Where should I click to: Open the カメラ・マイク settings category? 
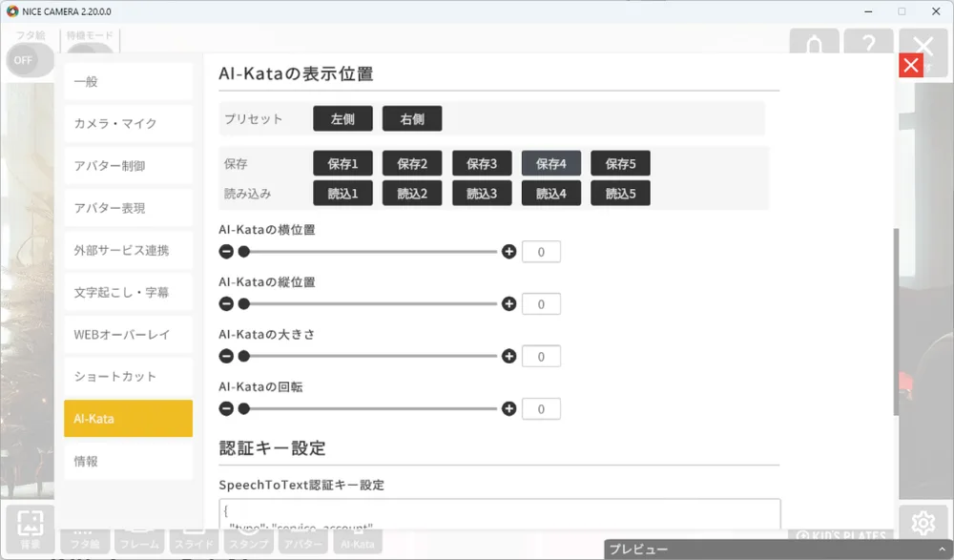coord(129,124)
